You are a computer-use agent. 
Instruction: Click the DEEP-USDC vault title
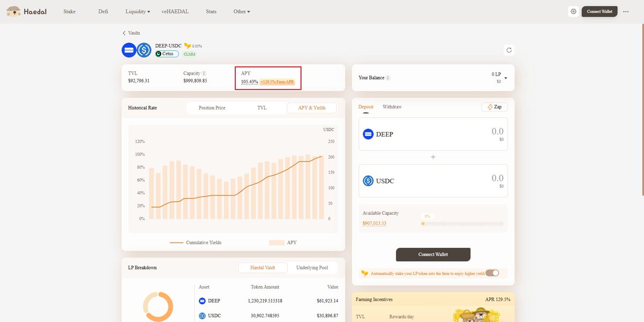click(x=169, y=46)
